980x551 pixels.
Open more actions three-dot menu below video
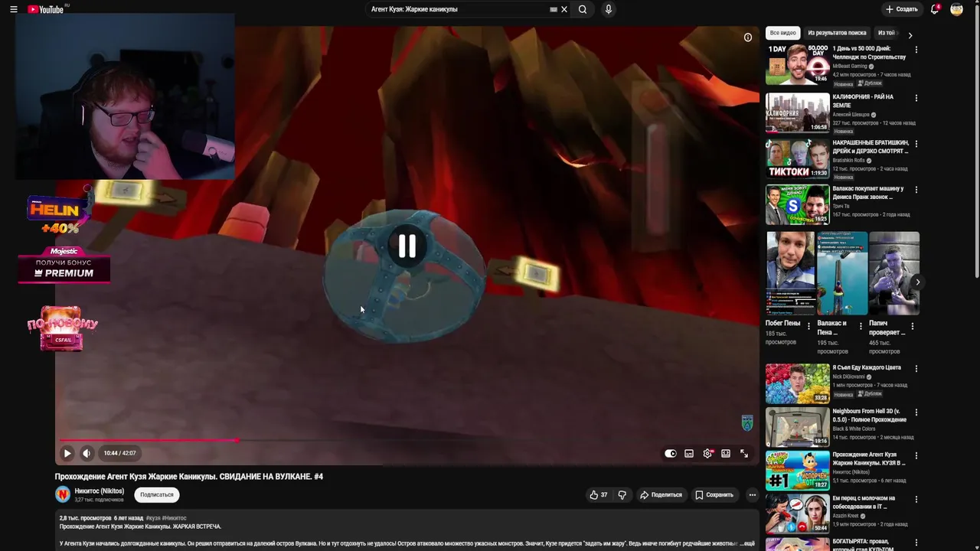pos(752,494)
